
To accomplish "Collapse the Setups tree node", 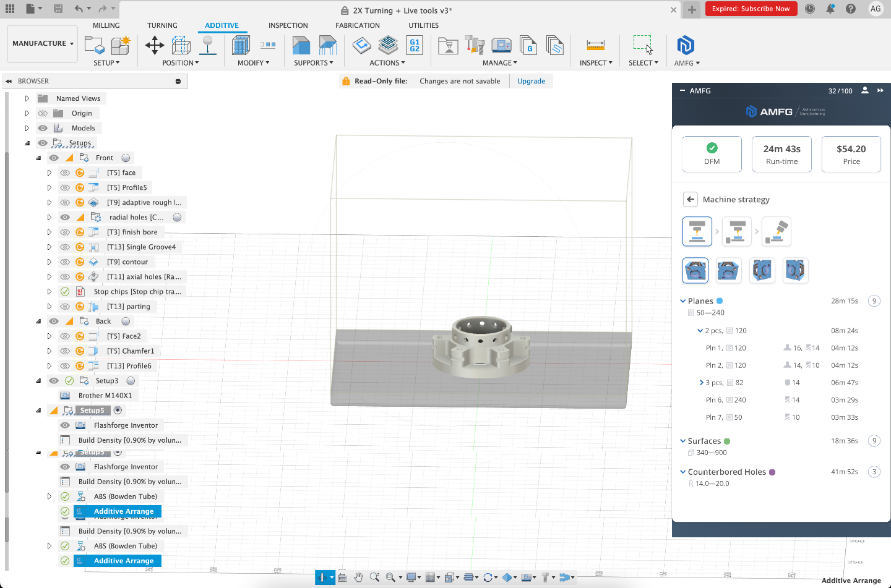I will (27, 143).
